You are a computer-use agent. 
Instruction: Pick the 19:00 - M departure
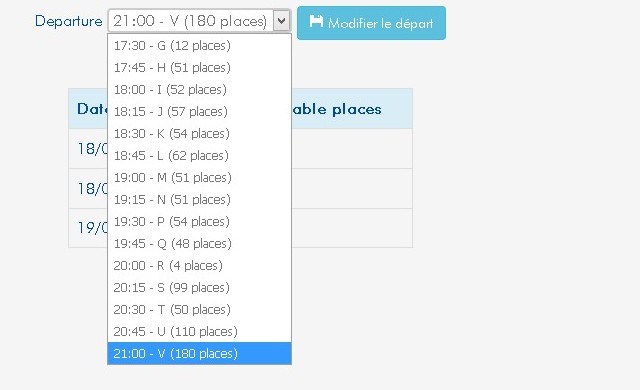(199, 177)
